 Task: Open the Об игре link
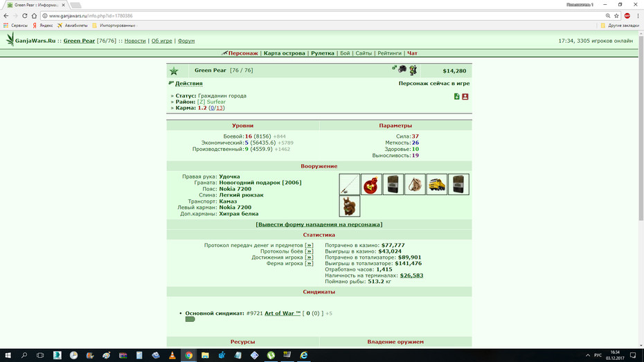162,41
